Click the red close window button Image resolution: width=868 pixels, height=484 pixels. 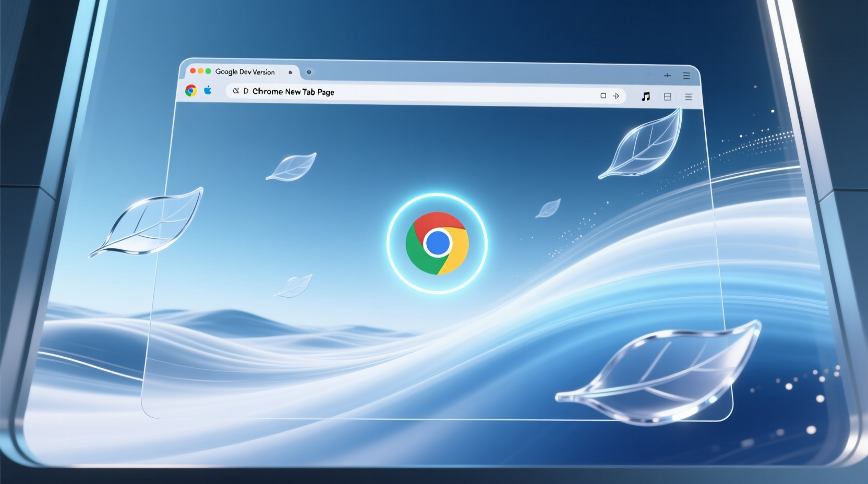click(192, 71)
